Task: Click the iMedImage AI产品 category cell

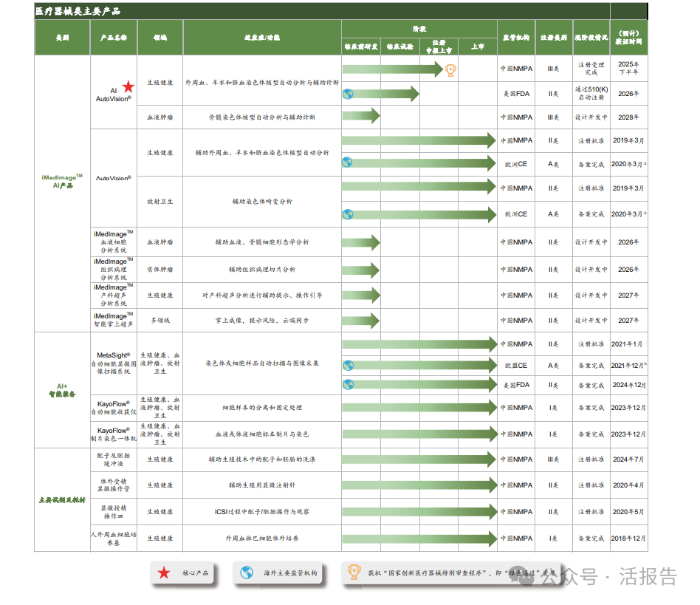Action: point(62,181)
